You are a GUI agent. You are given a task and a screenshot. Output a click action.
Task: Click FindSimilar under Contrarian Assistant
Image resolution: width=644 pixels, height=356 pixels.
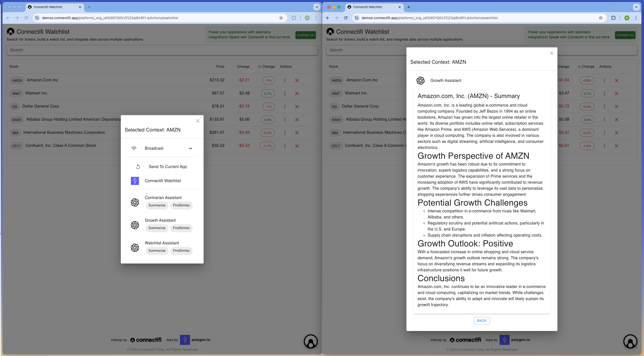pos(181,205)
